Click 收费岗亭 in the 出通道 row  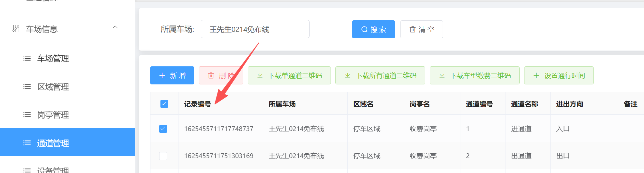click(423, 156)
